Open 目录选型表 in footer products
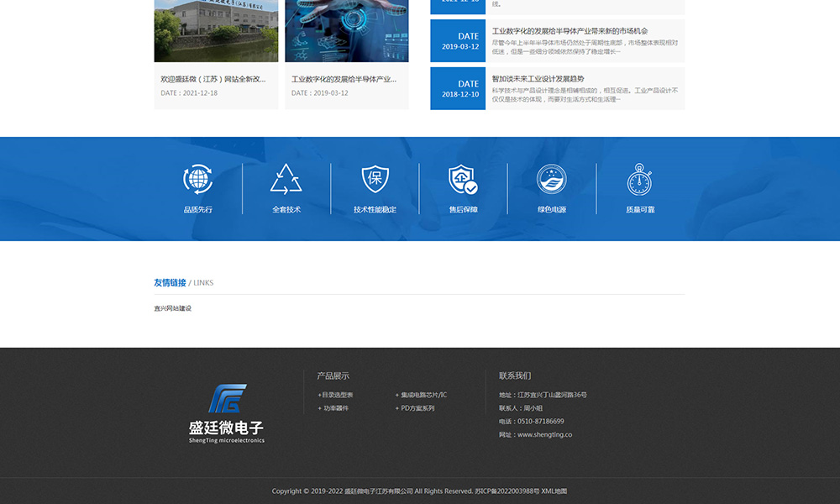The height and width of the screenshot is (504, 840). (336, 395)
